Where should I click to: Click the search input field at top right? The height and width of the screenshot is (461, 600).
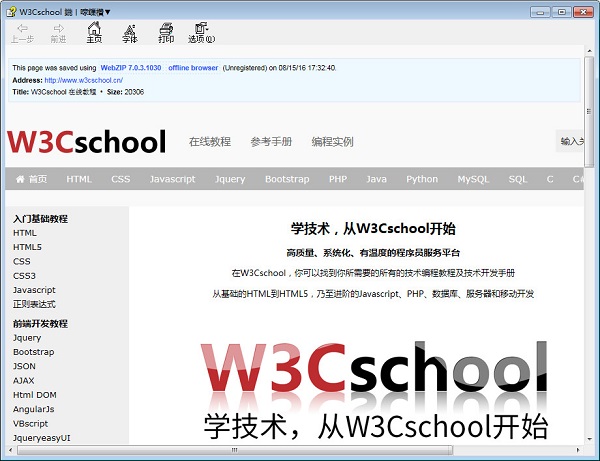tap(570, 142)
